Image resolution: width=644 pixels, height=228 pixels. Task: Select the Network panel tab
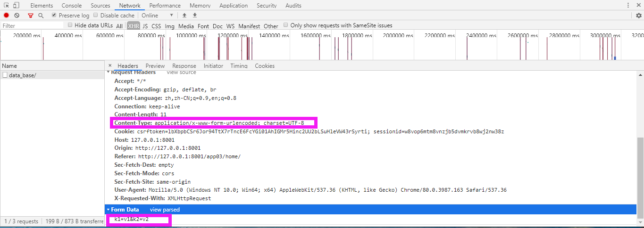pyautogui.click(x=130, y=6)
